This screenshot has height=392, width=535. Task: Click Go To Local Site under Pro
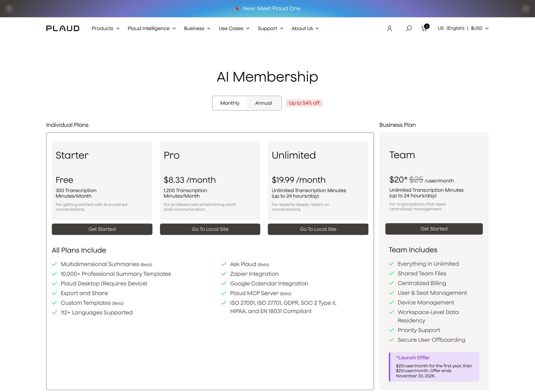pyautogui.click(x=210, y=229)
